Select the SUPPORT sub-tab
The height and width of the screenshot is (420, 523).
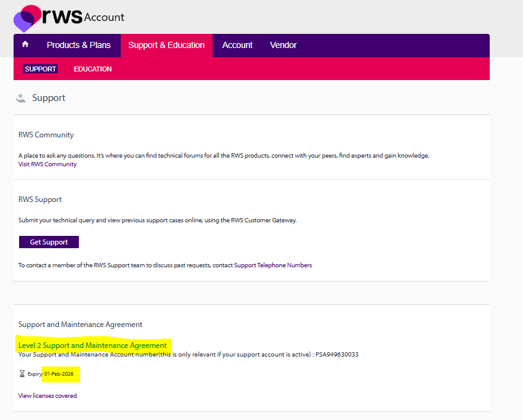pos(41,69)
